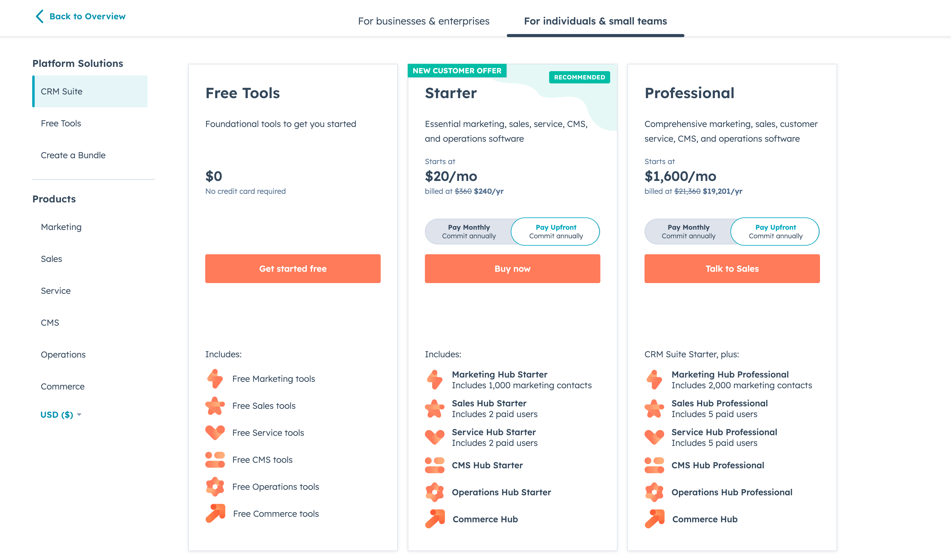Click the Starter plan Commerce Hub icon
This screenshot has height=560, width=951.
pyautogui.click(x=435, y=519)
